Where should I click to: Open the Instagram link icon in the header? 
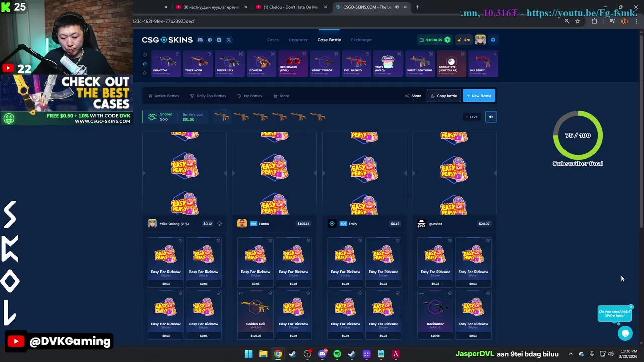tap(219, 40)
